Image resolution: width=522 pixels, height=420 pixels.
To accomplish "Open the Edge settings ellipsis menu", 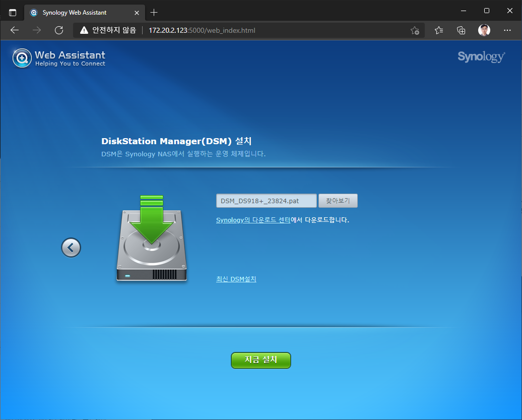I will pos(507,30).
